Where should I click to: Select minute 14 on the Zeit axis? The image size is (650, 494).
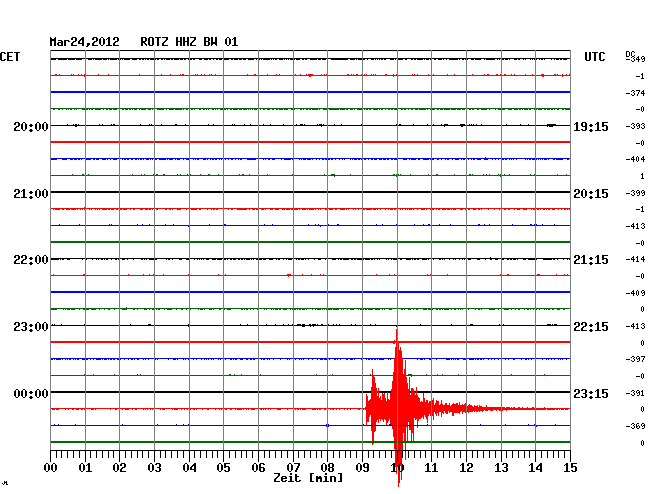535,468
